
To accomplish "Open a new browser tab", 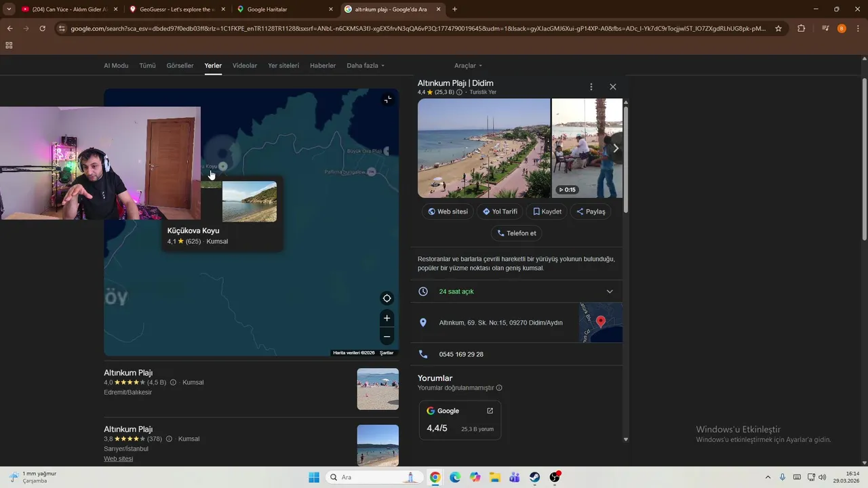I will coord(454,9).
